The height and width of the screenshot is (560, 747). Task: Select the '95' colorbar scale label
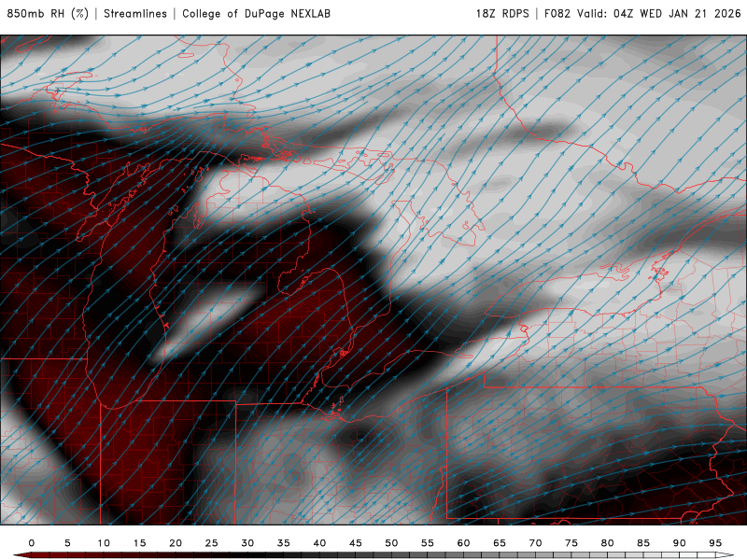(715, 543)
